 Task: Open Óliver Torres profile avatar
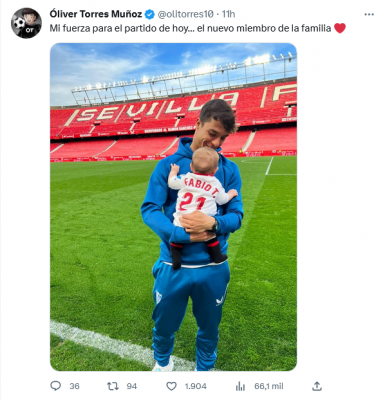[26, 23]
